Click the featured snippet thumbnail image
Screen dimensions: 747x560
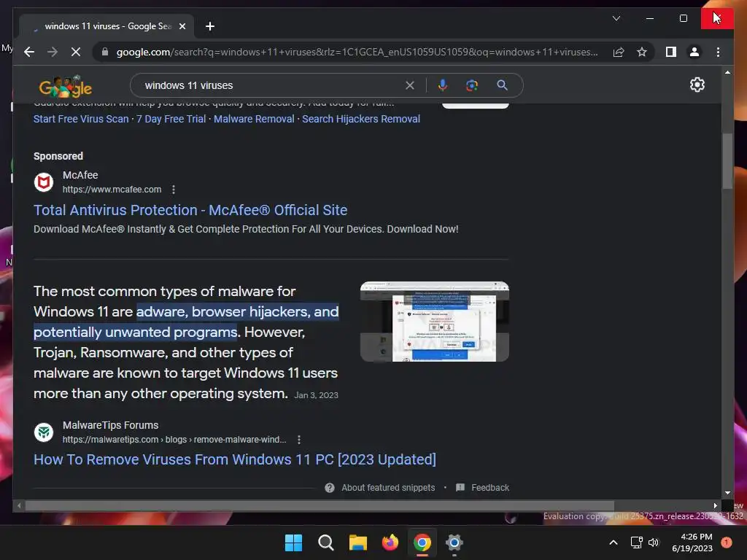point(435,322)
